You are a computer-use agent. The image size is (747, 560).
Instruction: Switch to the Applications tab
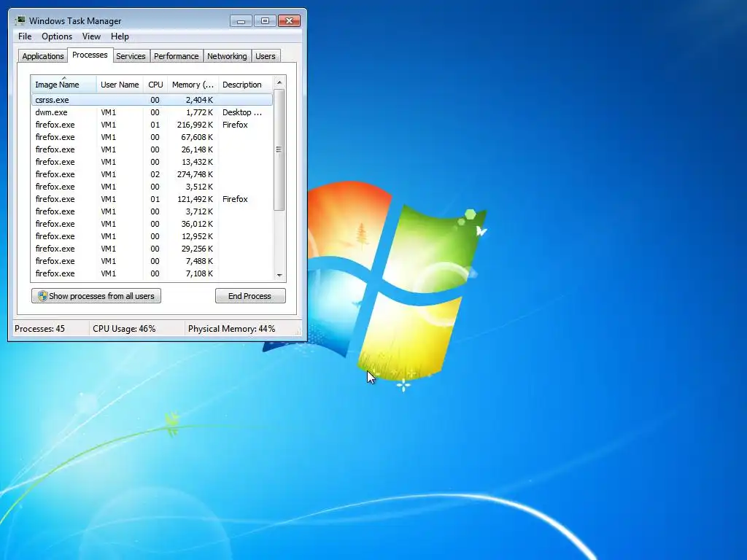(x=43, y=56)
